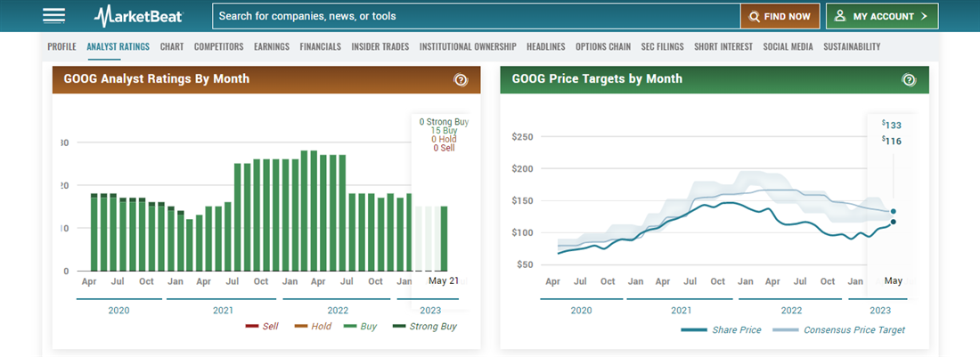Open the SEC Filings link
The width and height of the screenshot is (980, 357).
(662, 46)
